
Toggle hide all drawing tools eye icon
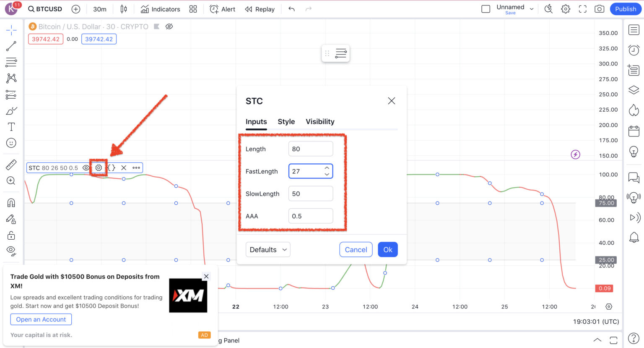click(x=11, y=249)
